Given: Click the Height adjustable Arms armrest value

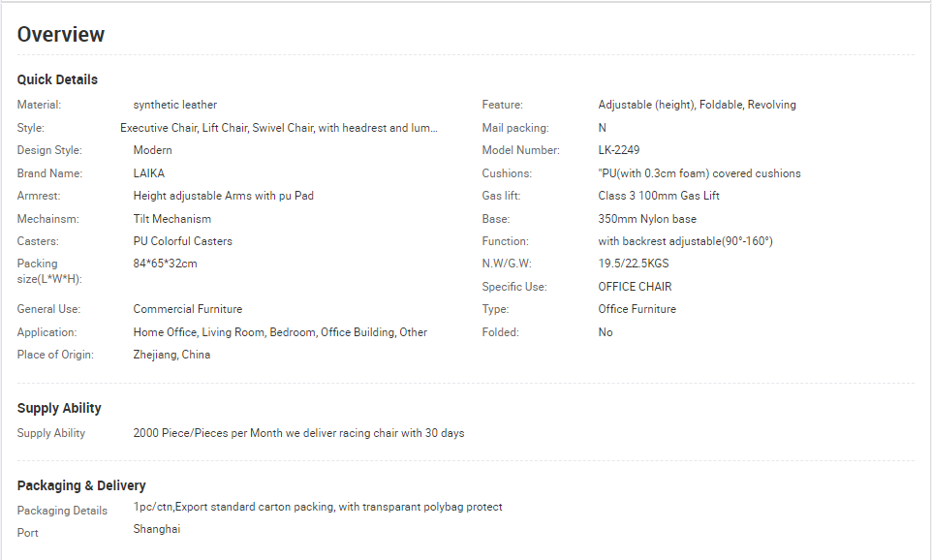Looking at the screenshot, I should click(x=224, y=196).
